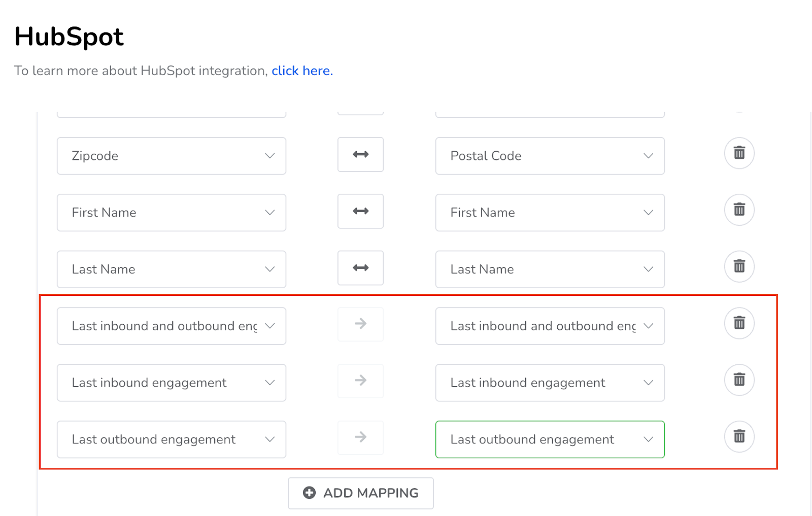812x516 pixels.
Task: Expand right Last inbound and outbound engagement dropdown
Action: [550, 326]
